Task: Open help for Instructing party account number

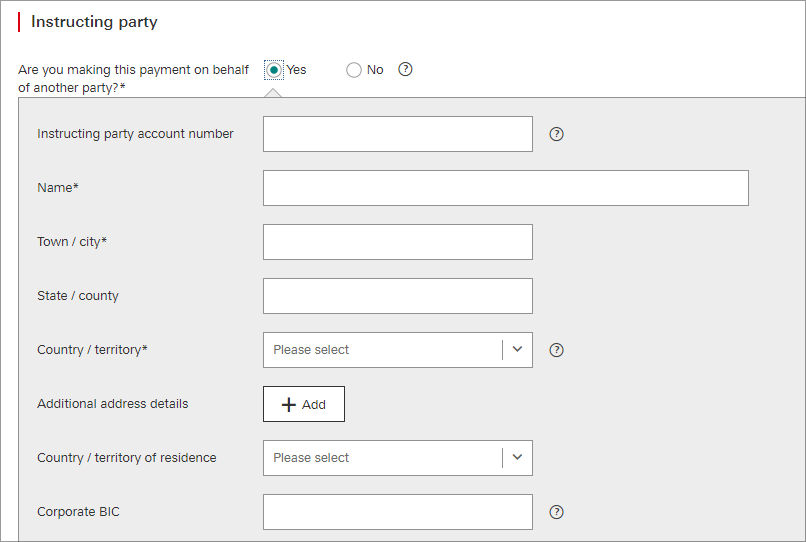Action: pyautogui.click(x=557, y=134)
